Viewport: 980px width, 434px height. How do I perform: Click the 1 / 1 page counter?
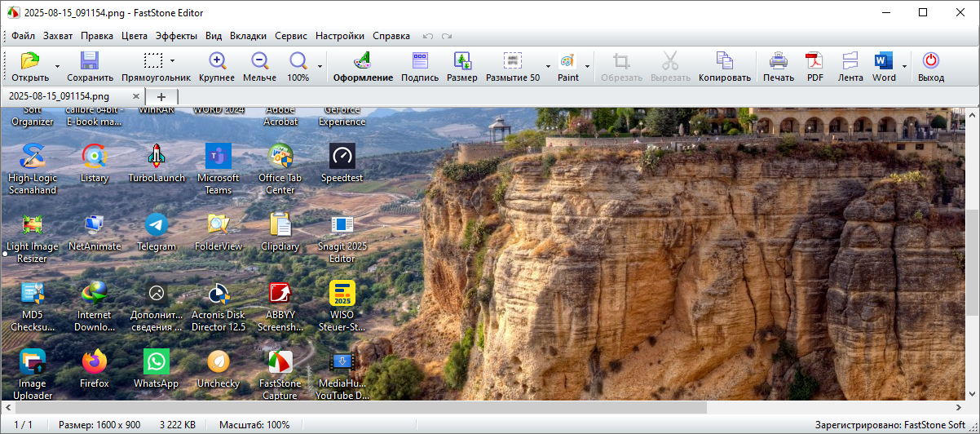(x=24, y=425)
